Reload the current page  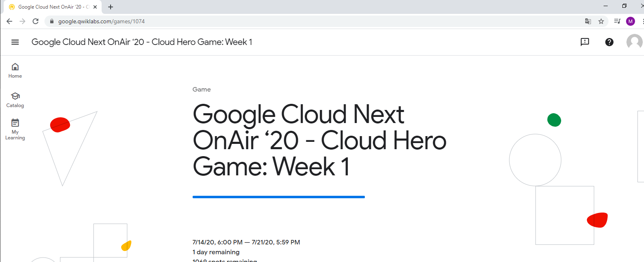pos(36,21)
